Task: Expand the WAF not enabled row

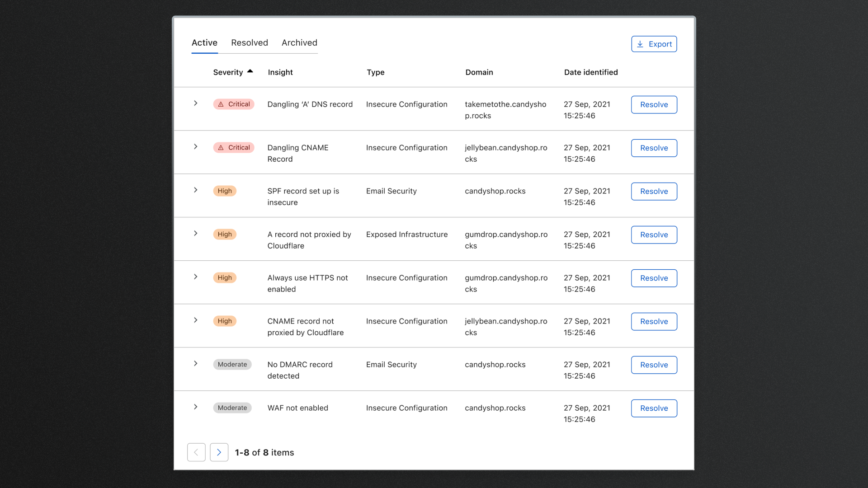Action: pyautogui.click(x=196, y=407)
